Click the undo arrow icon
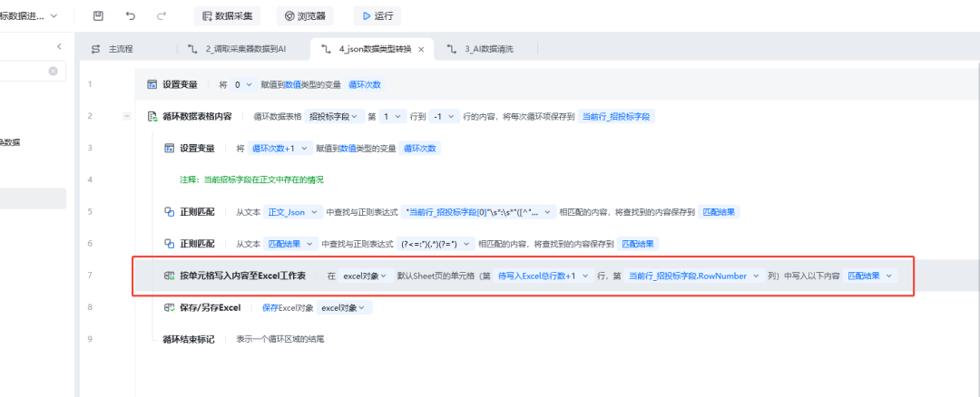This screenshot has width=980, height=397. (x=130, y=16)
